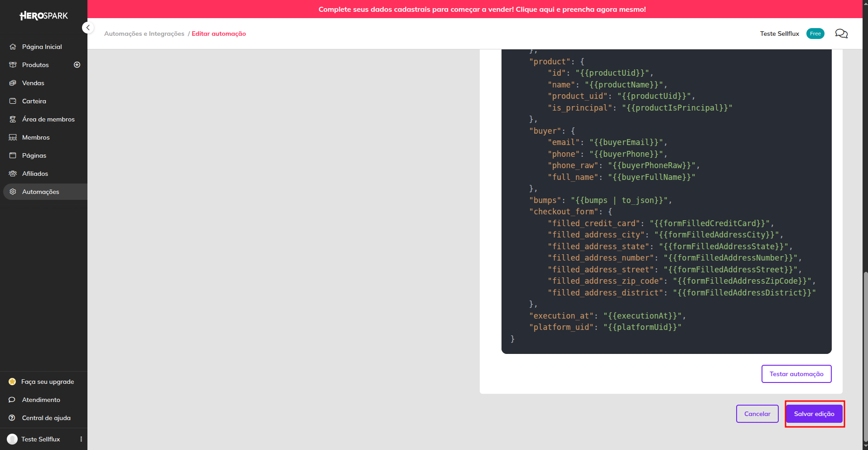Image resolution: width=868 pixels, height=450 pixels.
Task: Click the plus icon next to Produtos
Action: 77,65
